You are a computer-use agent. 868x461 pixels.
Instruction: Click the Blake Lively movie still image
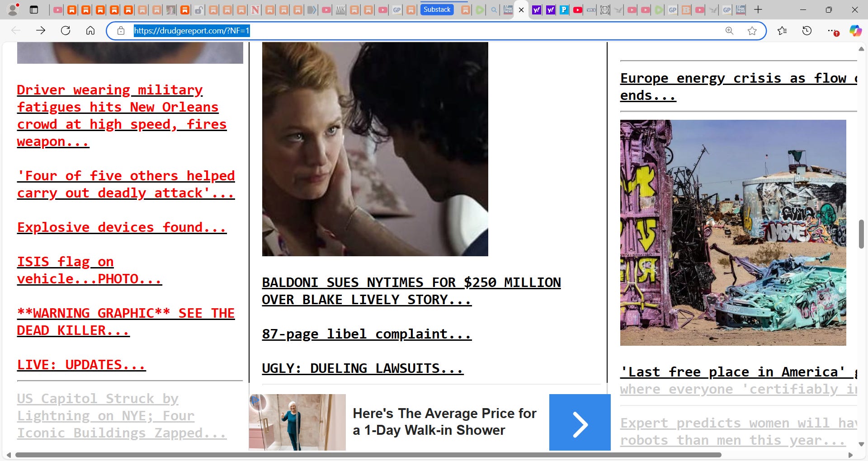point(375,149)
